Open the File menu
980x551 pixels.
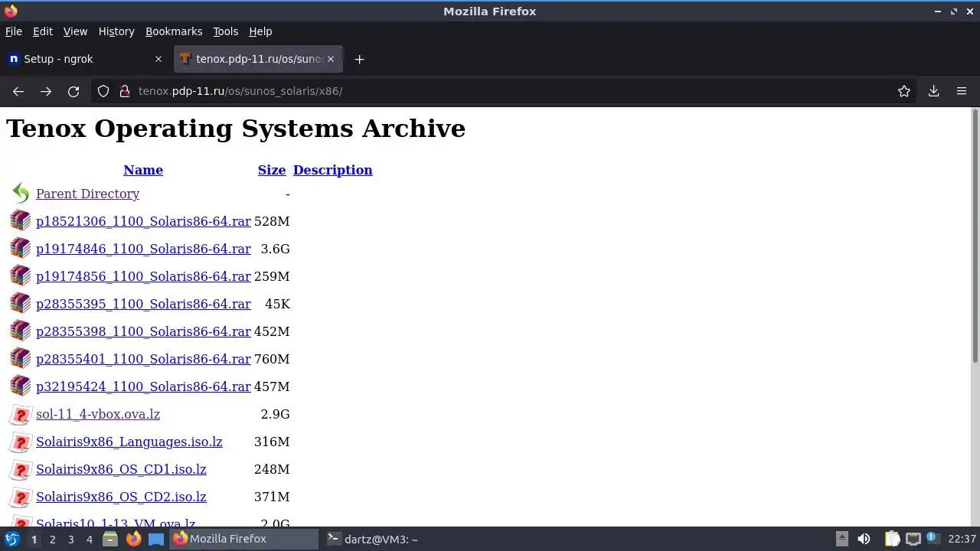pyautogui.click(x=14, y=31)
